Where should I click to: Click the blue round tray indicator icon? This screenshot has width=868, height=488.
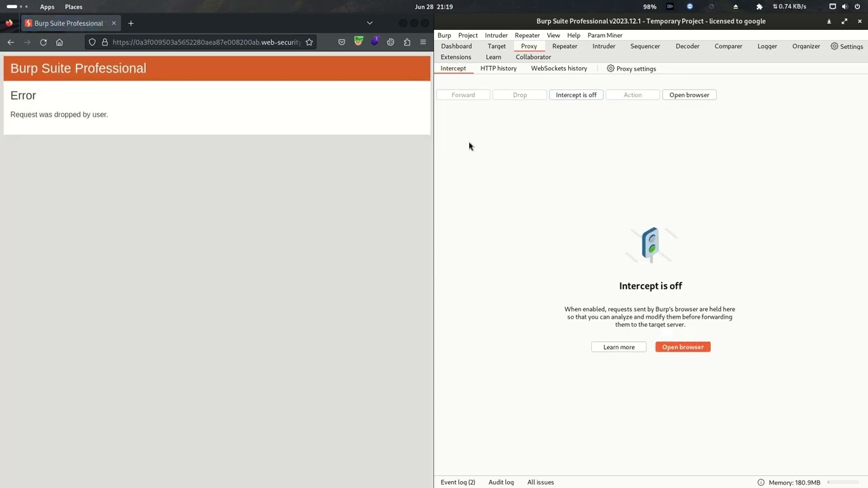click(x=690, y=7)
